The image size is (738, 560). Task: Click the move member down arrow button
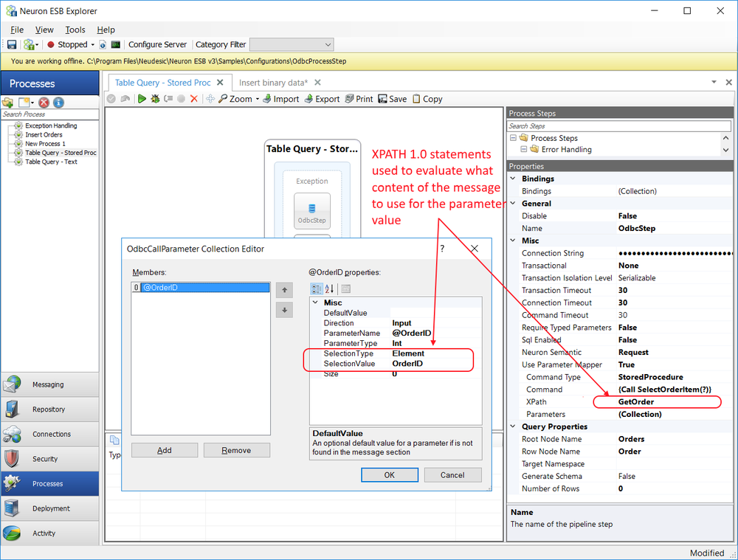tap(284, 310)
